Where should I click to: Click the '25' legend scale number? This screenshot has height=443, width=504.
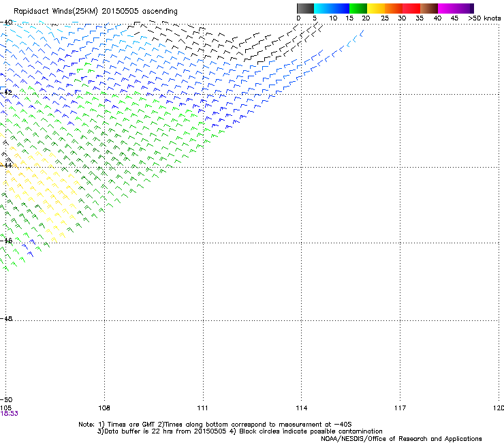click(x=385, y=18)
